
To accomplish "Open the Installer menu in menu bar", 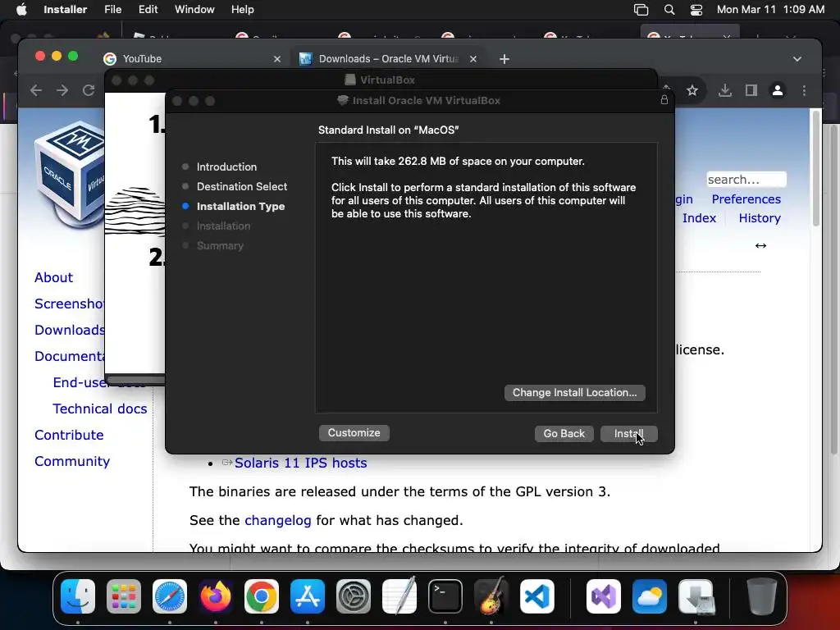I will click(x=65, y=10).
